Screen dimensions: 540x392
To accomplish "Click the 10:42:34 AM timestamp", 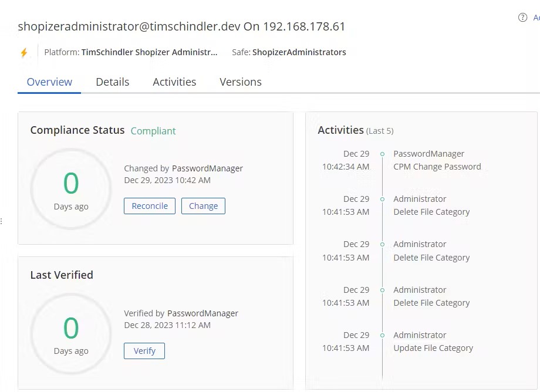I will [345, 167].
